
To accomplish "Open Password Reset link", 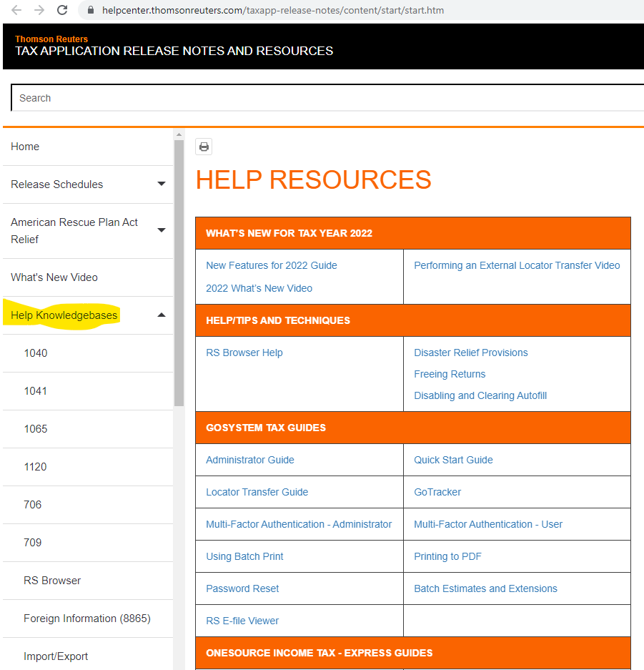I will pyautogui.click(x=242, y=588).
